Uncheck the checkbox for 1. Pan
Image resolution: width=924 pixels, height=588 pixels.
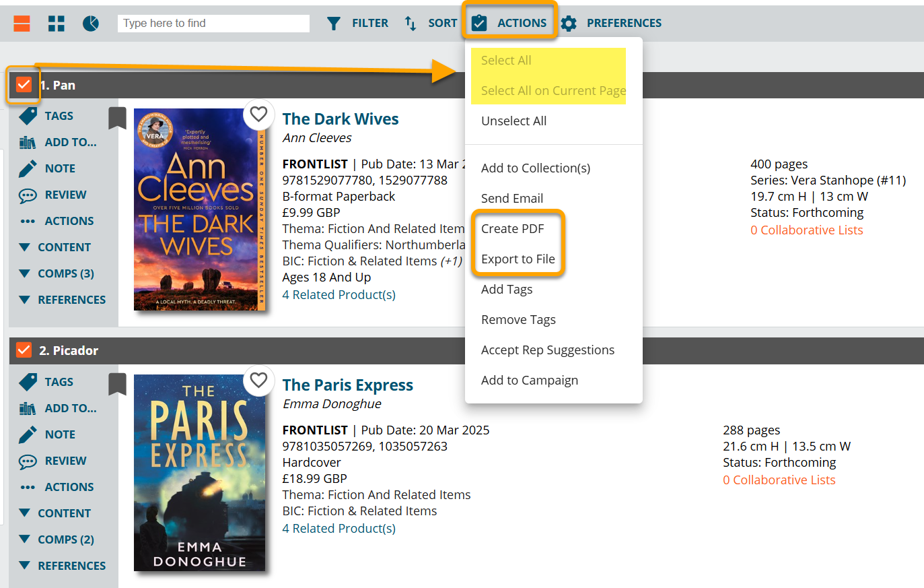24,85
